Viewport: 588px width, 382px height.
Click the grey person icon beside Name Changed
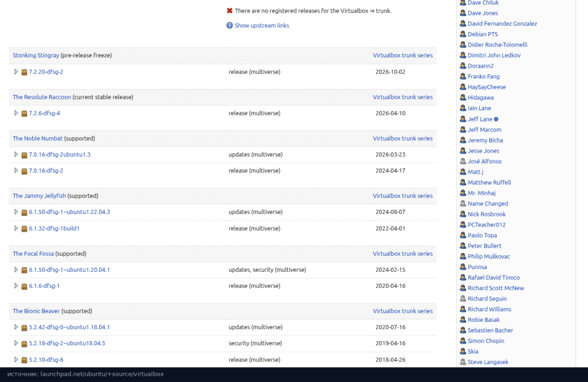click(x=463, y=204)
